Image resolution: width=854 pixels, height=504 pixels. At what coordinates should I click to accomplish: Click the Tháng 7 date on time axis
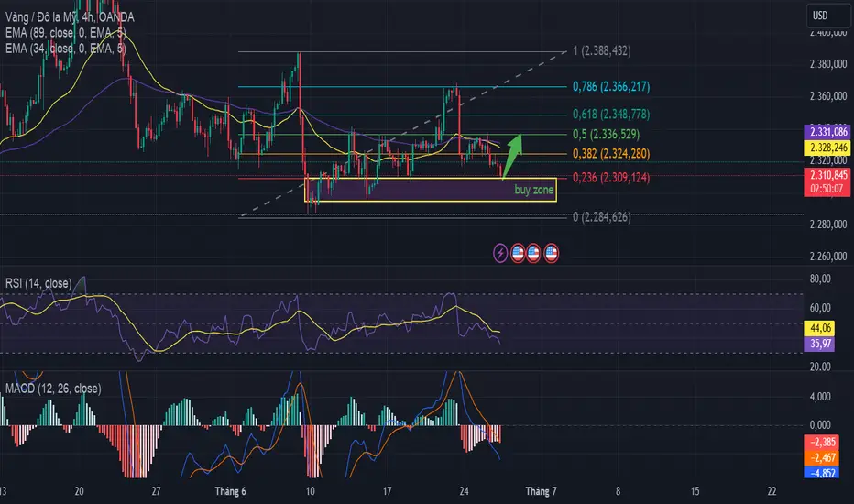(541, 491)
